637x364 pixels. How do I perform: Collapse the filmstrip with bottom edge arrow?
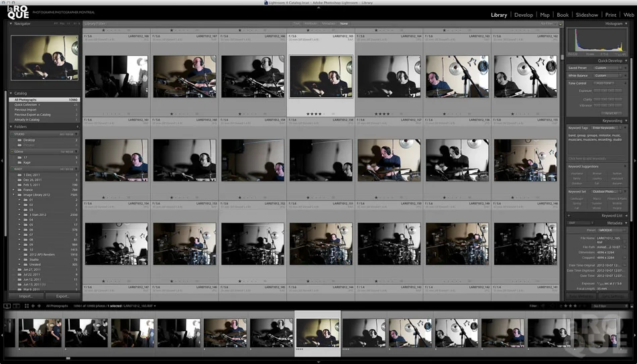point(318,362)
